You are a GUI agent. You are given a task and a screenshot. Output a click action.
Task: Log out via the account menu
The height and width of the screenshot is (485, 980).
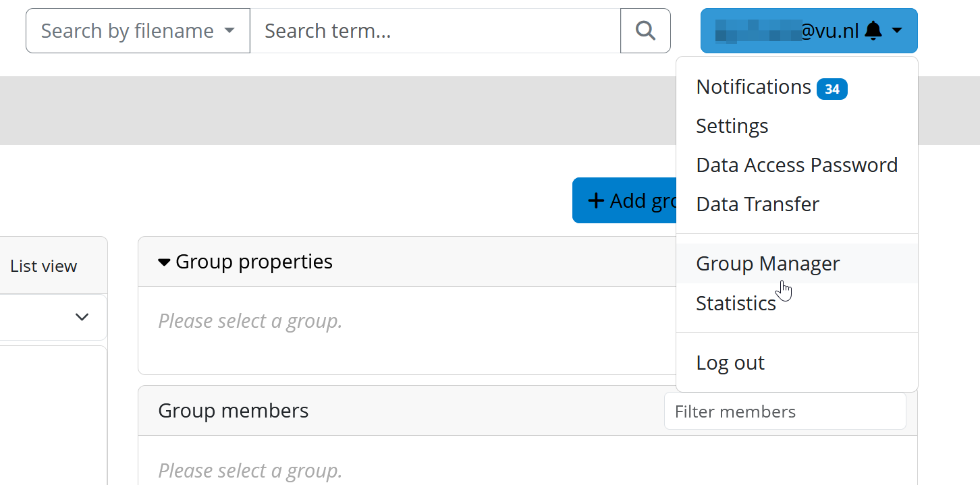[x=730, y=363]
